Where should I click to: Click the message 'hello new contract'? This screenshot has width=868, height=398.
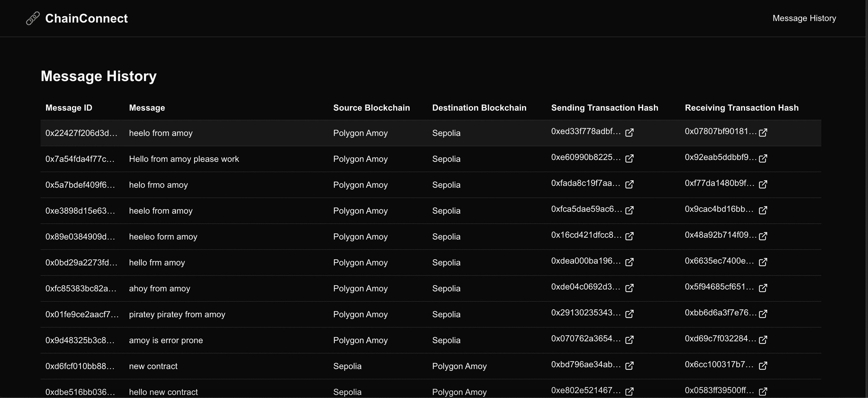coord(163,392)
